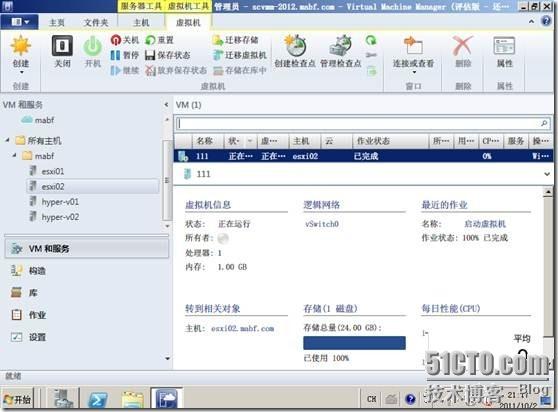Collapse the 111 details pane chevron

coord(547,174)
